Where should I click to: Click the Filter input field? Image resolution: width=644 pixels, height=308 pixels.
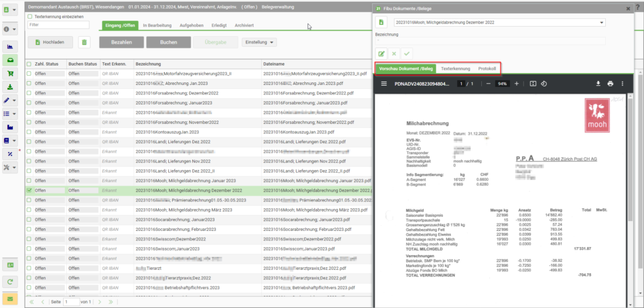(x=59, y=25)
